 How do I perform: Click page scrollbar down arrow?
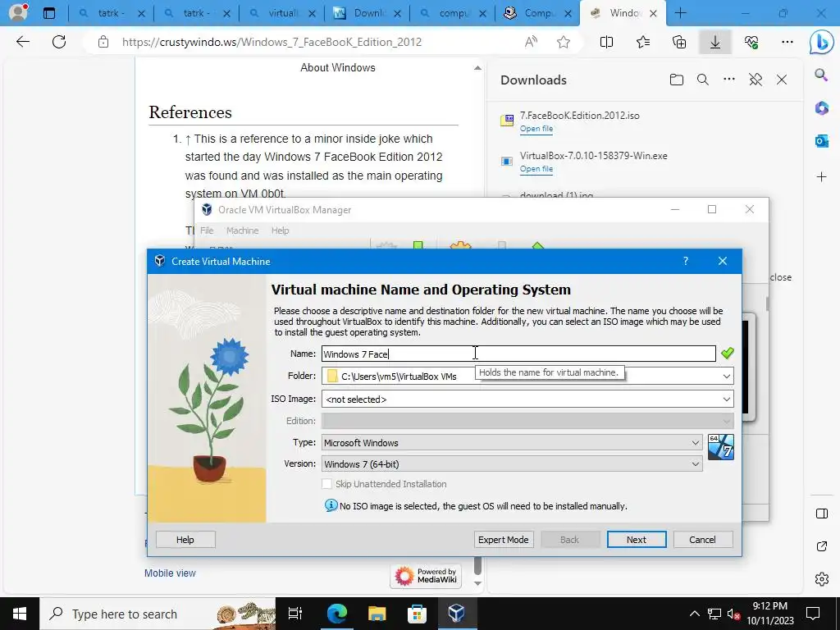pos(477,583)
